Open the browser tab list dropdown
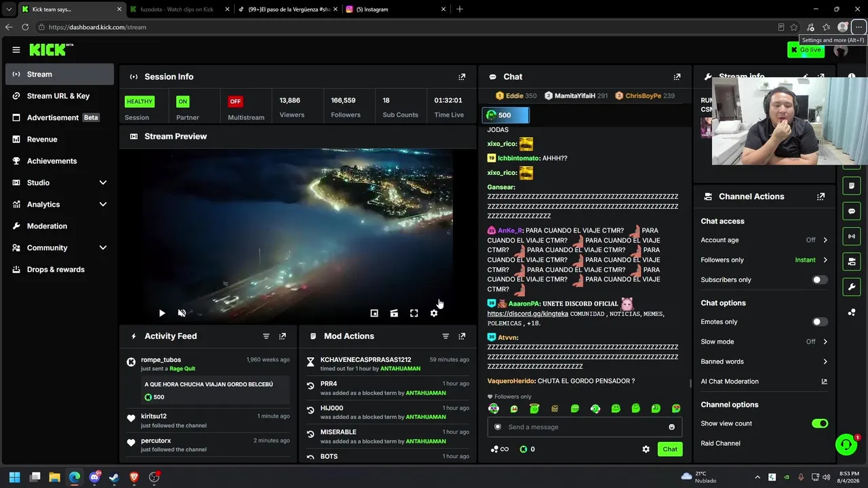Screen dimensions: 868x488 click(9, 9)
